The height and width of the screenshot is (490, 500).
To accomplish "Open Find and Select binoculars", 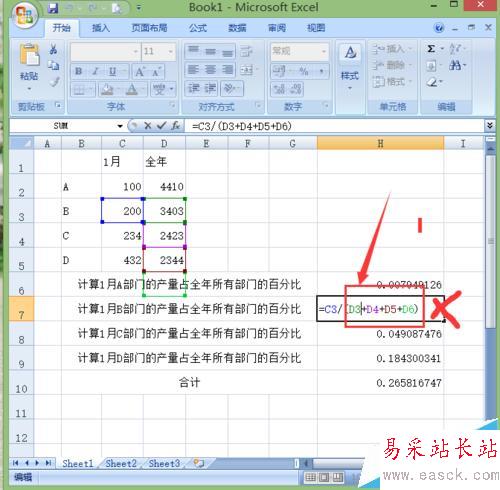I will click(x=455, y=65).
